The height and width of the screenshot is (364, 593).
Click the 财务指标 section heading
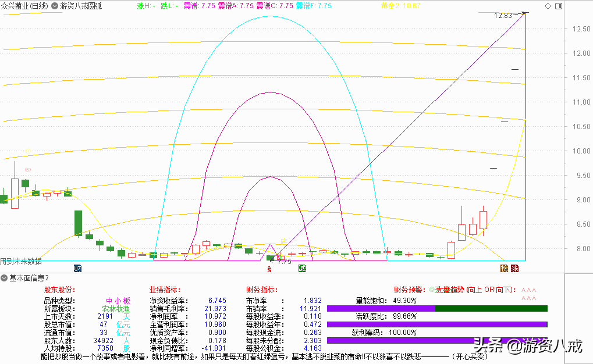(x=262, y=290)
